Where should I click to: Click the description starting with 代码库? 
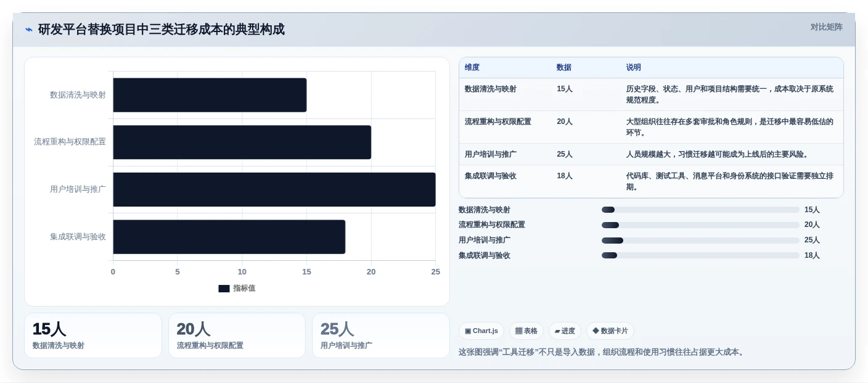click(x=730, y=181)
